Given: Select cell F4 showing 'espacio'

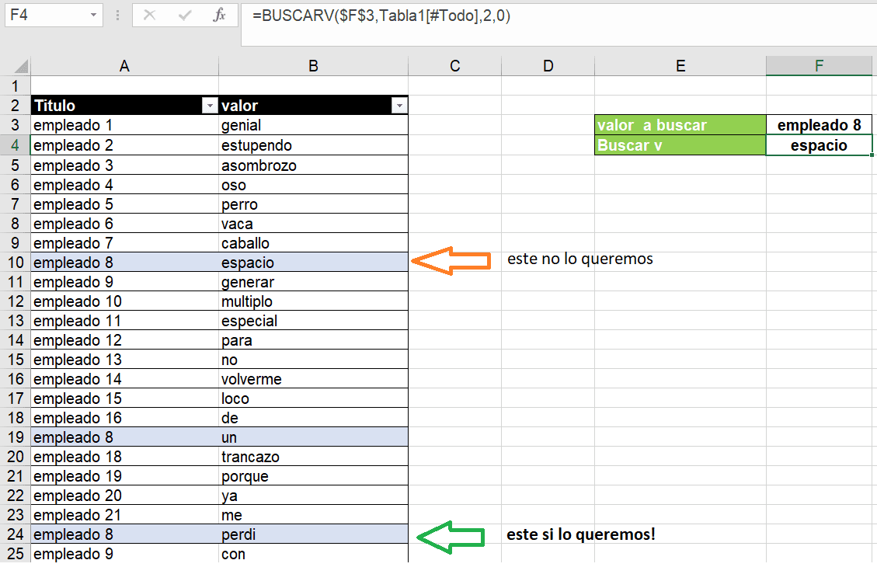Looking at the screenshot, I should [819, 145].
